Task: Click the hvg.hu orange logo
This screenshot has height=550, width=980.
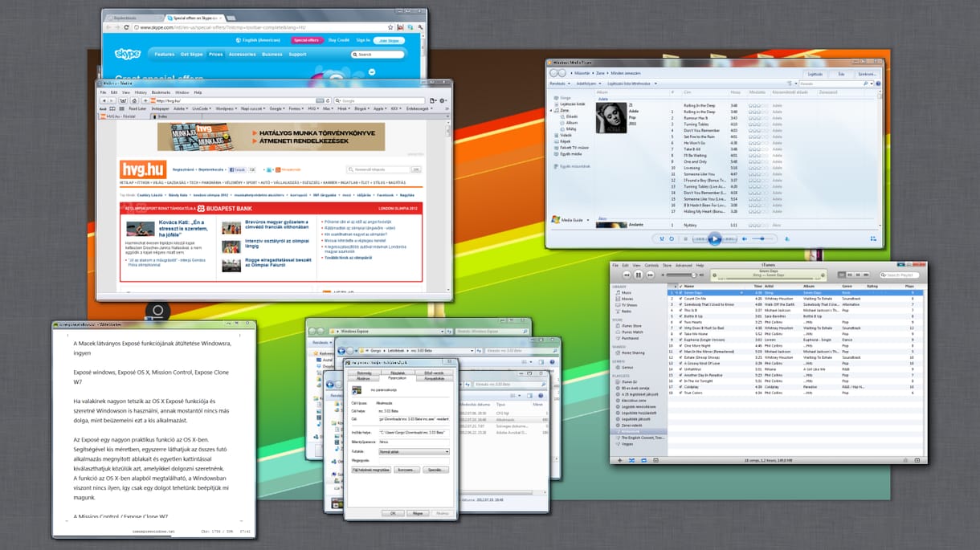Action: 143,169
